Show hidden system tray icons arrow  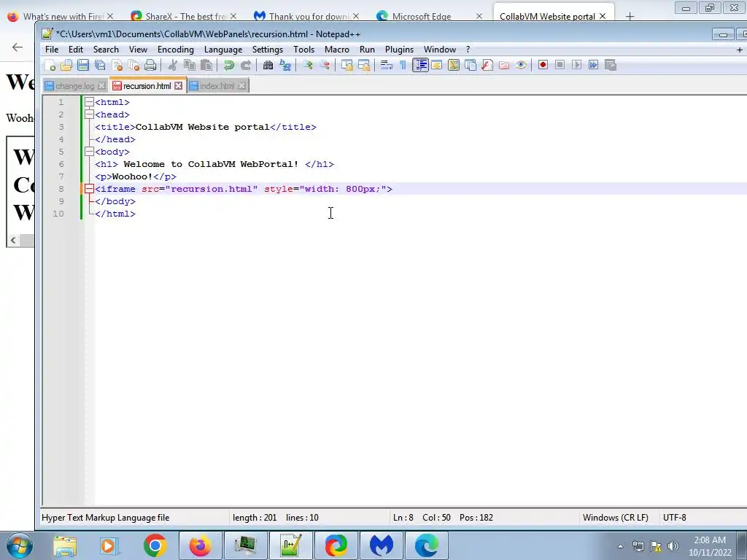(620, 546)
